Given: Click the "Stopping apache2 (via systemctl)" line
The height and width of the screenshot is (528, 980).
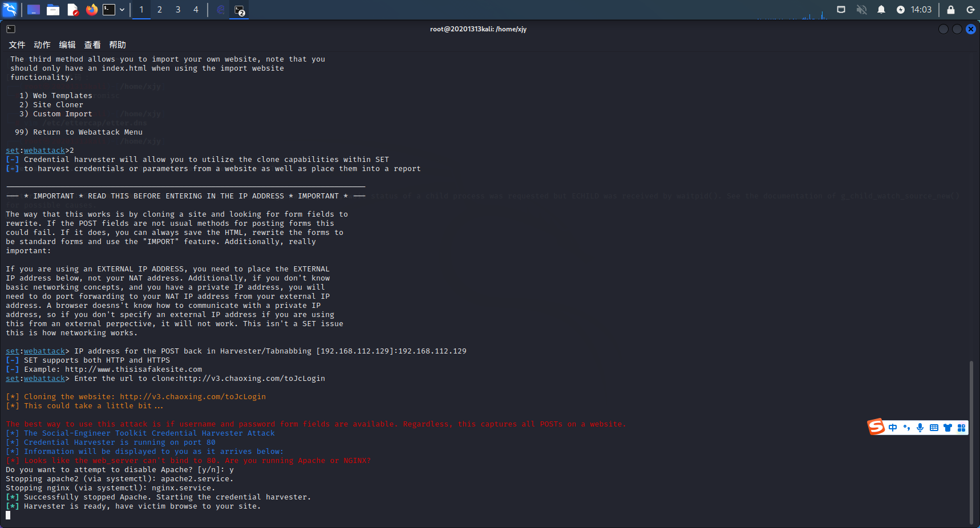Looking at the screenshot, I should (120, 479).
